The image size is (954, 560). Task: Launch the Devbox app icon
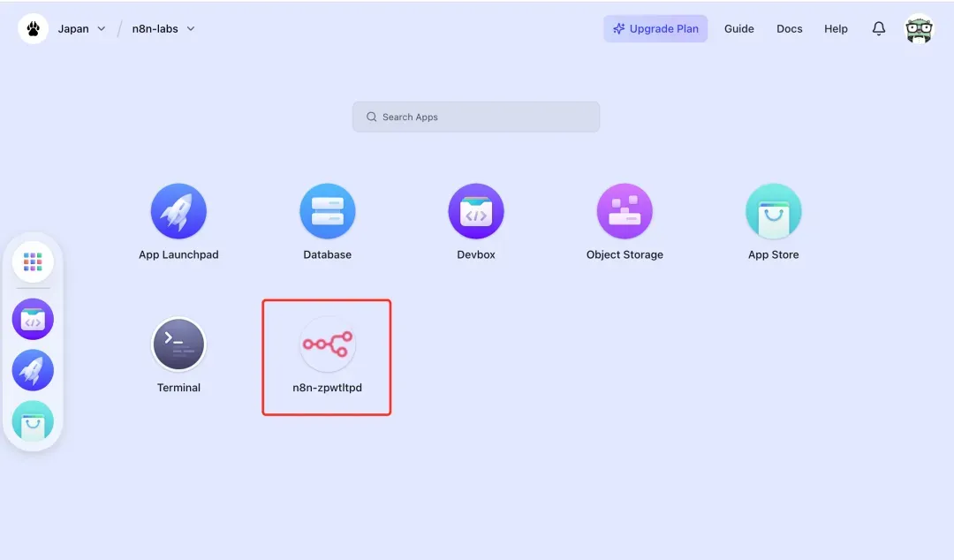coord(476,212)
